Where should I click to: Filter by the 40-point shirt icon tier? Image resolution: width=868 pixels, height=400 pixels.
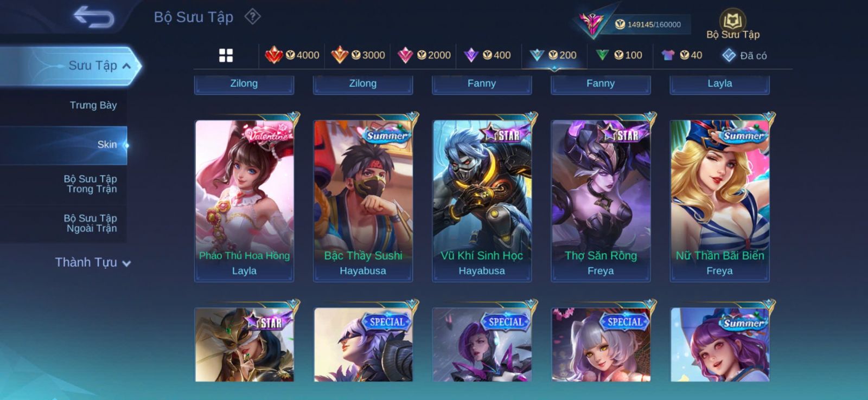click(x=682, y=55)
